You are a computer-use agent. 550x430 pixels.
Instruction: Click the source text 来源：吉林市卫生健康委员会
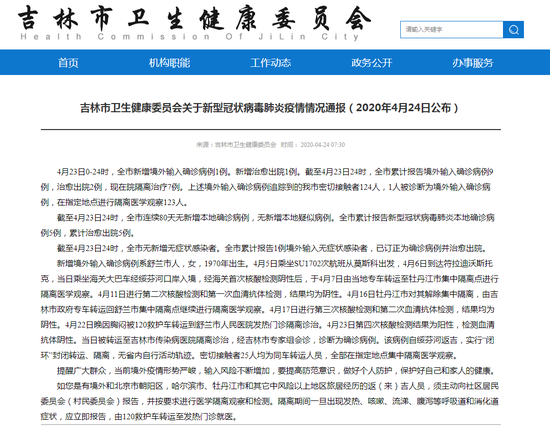[x=236, y=145]
